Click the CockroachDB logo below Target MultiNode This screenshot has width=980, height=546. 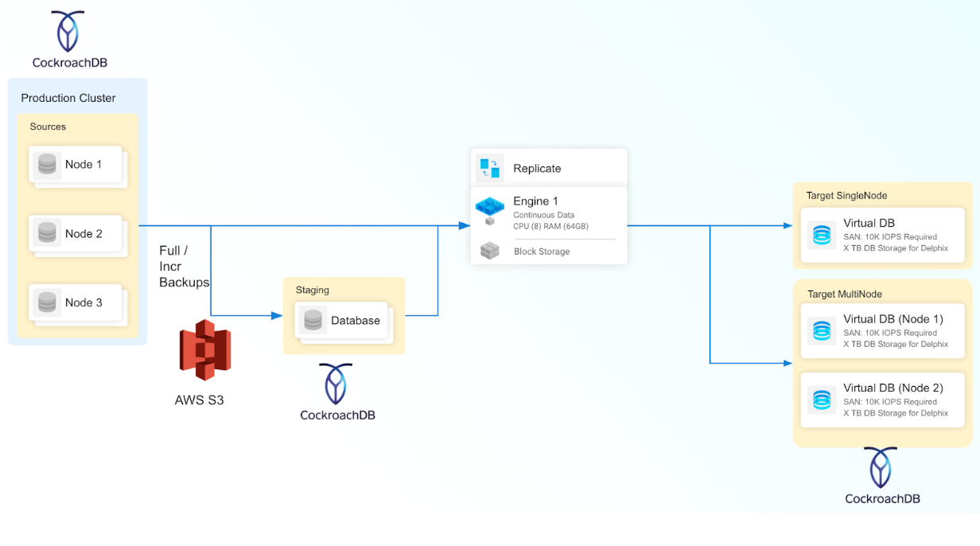point(882,468)
